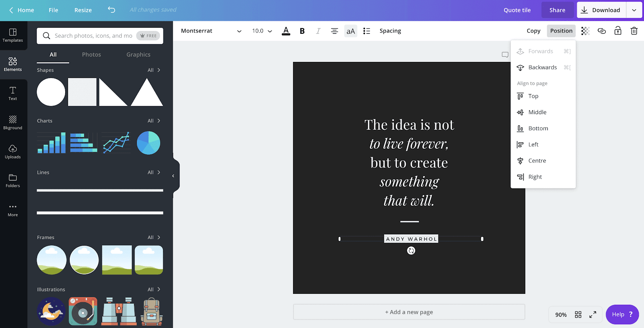Open the Elements sidebar panel

coord(13,65)
